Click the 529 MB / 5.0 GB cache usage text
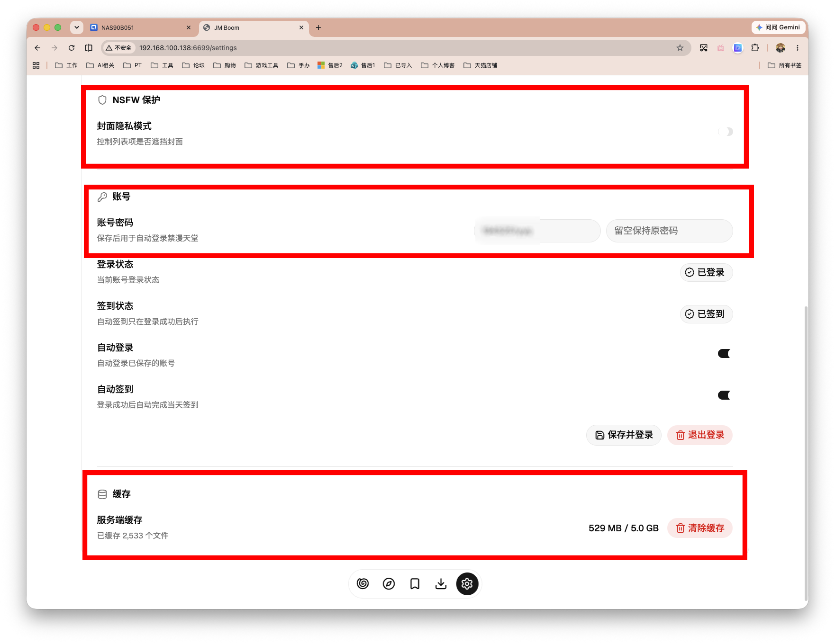 coord(624,528)
